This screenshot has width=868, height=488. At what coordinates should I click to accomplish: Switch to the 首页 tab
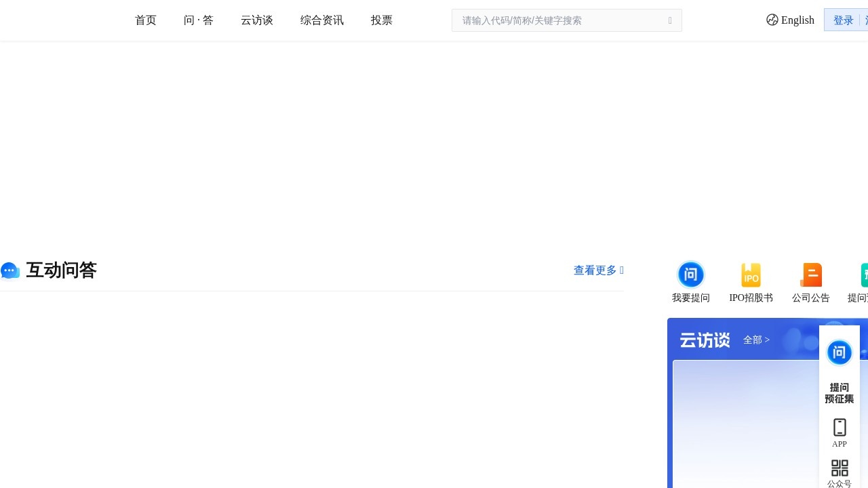(145, 20)
